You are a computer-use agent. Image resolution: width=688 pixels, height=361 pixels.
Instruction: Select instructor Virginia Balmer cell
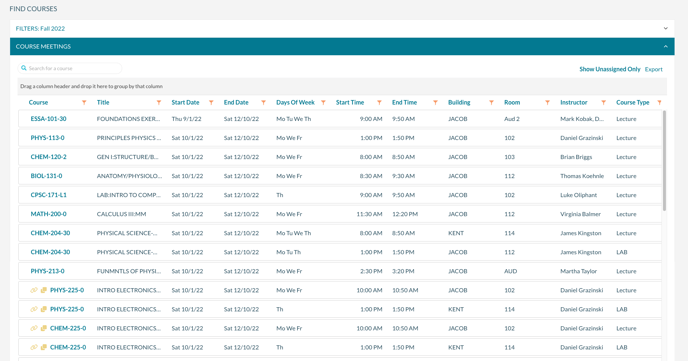[580, 214]
